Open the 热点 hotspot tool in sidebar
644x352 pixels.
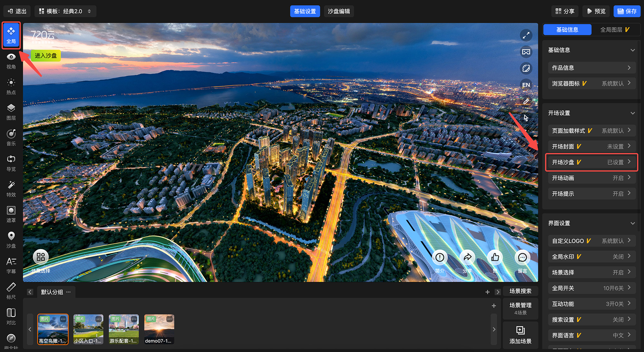(11, 86)
